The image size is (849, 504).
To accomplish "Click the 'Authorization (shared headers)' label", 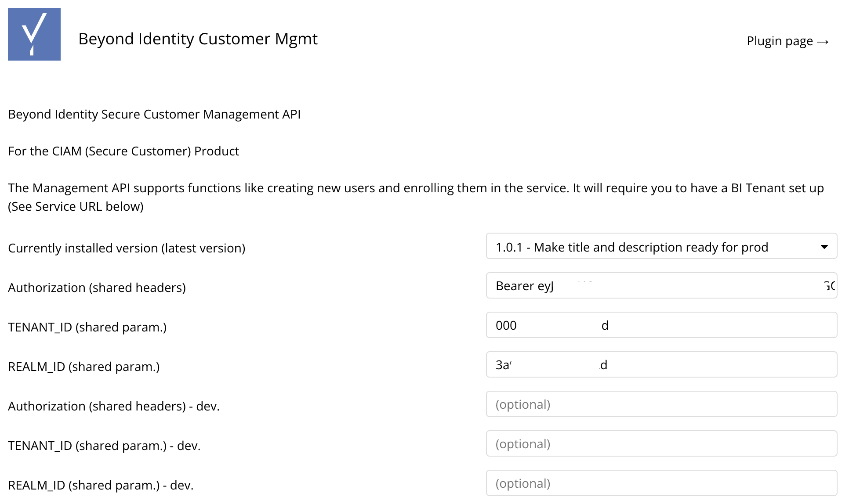I will tap(97, 288).
